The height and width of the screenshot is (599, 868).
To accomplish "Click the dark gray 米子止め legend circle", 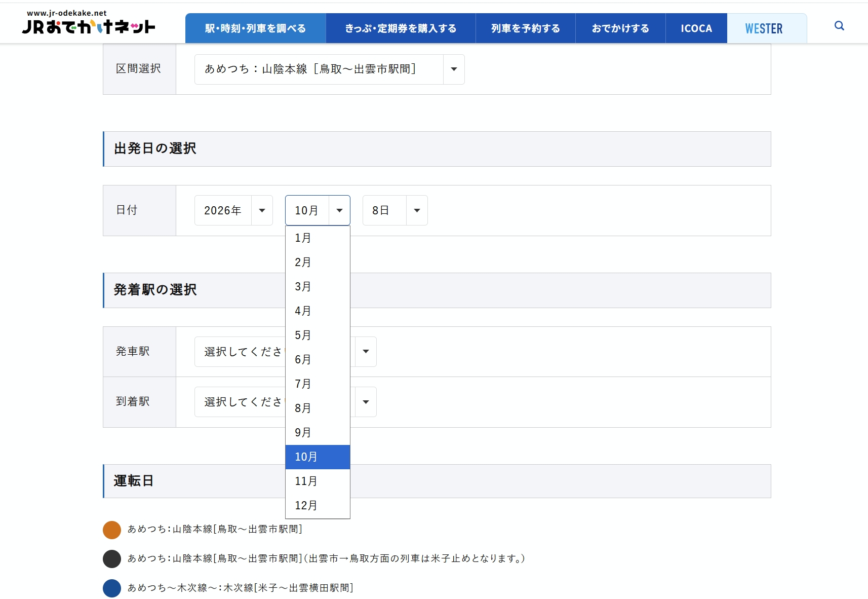I will [112, 559].
